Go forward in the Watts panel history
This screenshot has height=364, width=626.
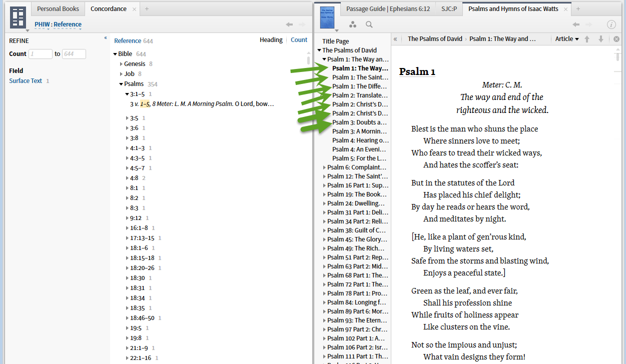[589, 24]
